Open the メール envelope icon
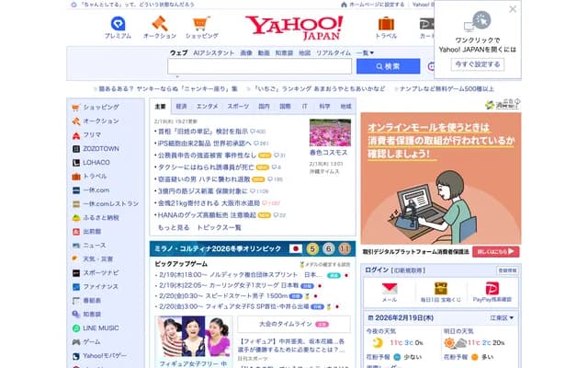Image resolution: width=588 pixels, height=368 pixels. click(390, 289)
